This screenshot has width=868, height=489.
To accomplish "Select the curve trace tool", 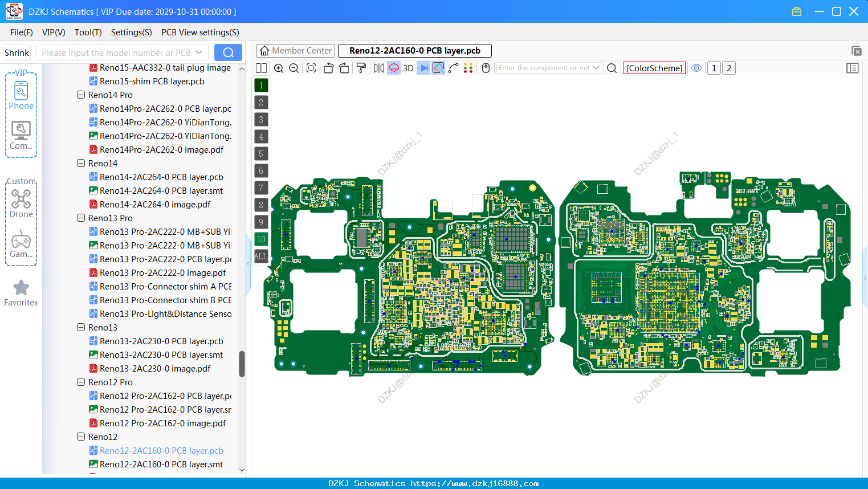I will pos(454,68).
